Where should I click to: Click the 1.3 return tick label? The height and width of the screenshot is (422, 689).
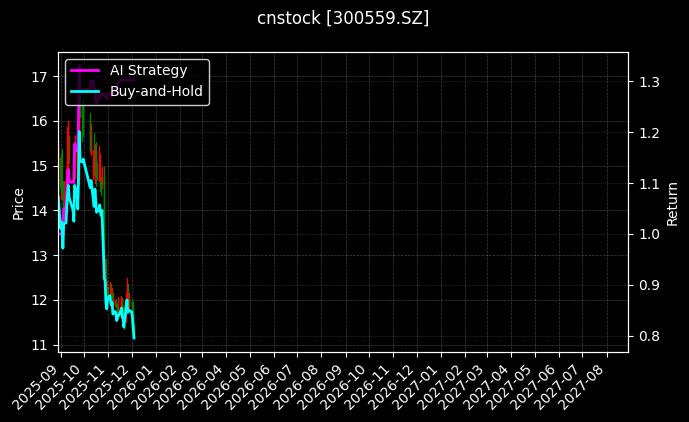(x=649, y=82)
